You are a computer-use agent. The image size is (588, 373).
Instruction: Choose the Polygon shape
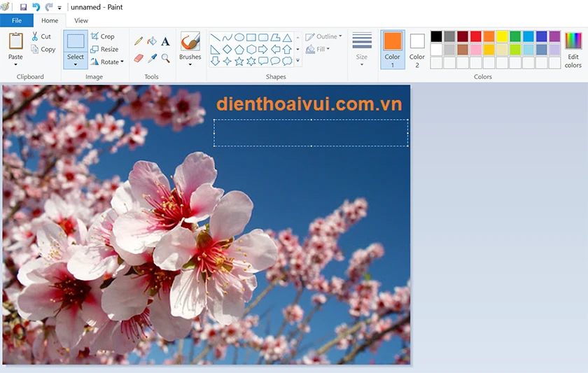[x=275, y=37]
